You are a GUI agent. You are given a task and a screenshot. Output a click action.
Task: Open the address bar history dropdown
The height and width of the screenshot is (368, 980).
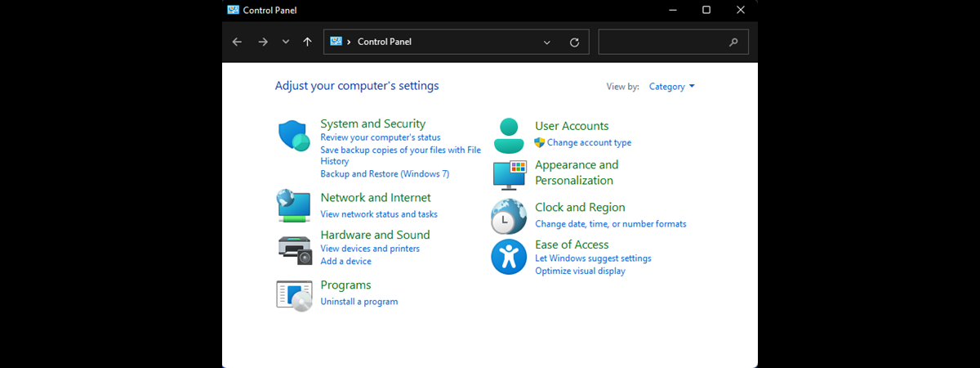pyautogui.click(x=546, y=42)
